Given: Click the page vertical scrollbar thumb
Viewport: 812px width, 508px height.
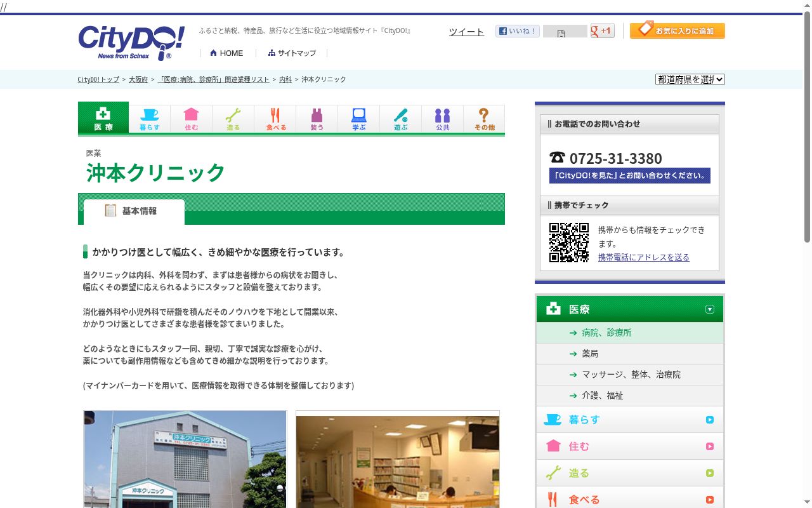Looking at the screenshot, I should [807, 127].
